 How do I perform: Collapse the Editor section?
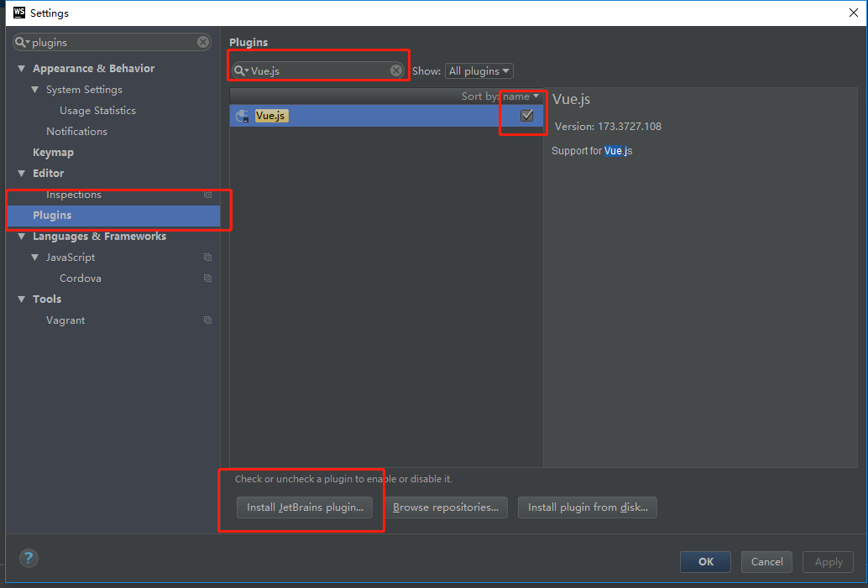click(x=22, y=174)
